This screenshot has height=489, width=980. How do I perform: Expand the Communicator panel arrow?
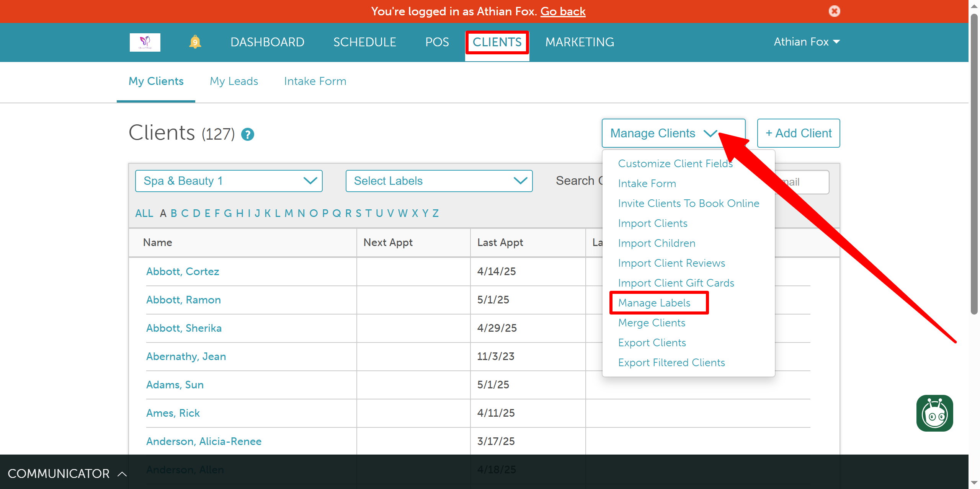pyautogui.click(x=122, y=474)
